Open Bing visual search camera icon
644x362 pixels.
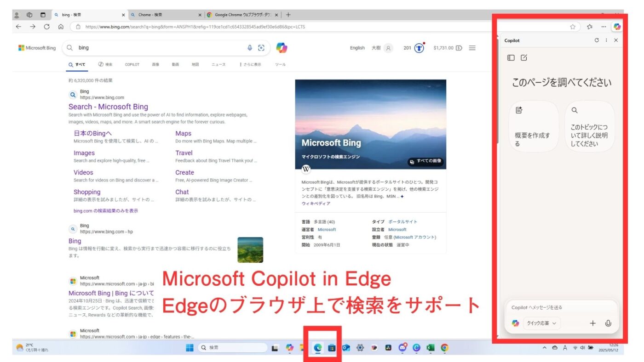click(x=261, y=48)
